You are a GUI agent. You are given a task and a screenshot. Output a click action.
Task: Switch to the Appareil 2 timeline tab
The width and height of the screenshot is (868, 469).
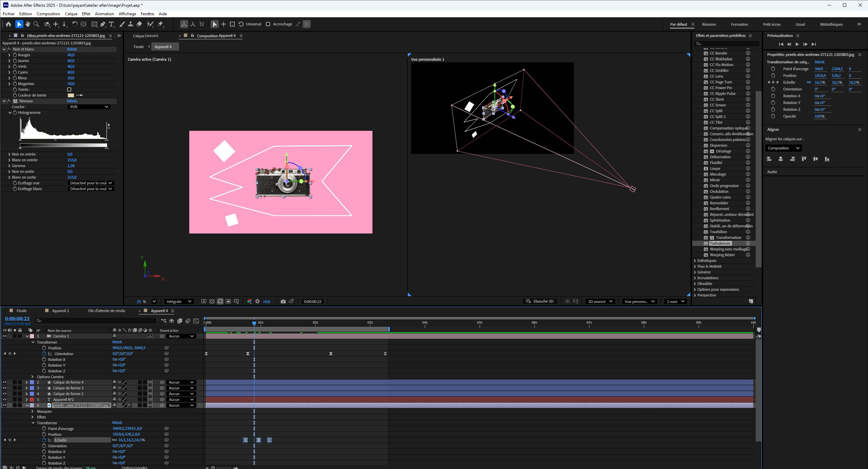(60, 311)
